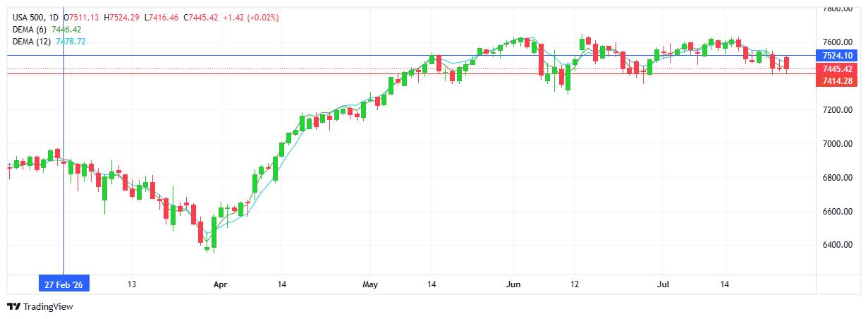Click the DEMA (6) value 7446.42
This screenshot has width=868, height=319.
(67, 30)
